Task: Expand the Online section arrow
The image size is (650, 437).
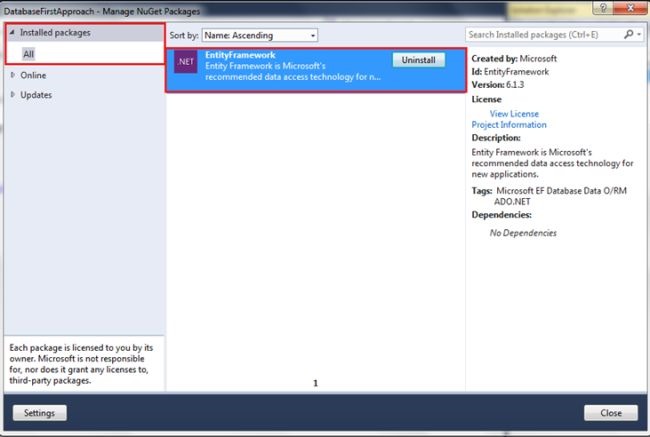Action: 12,75
